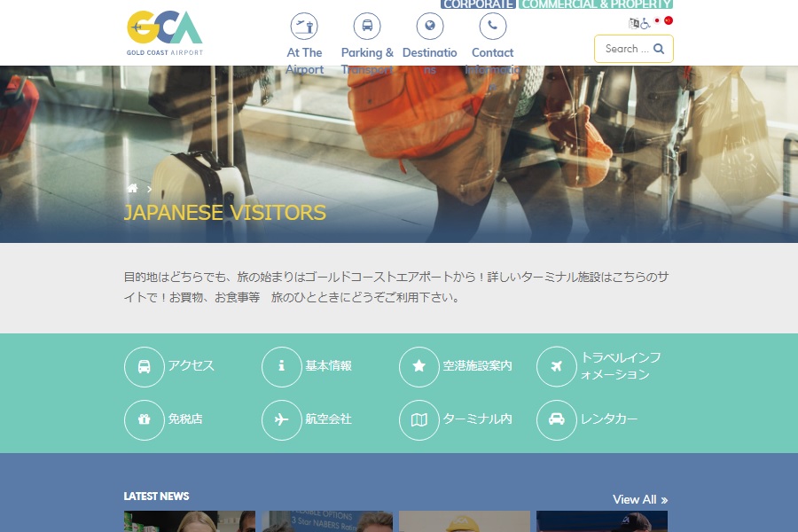Image resolution: width=798 pixels, height=532 pixels.
Task: Click the home icon in the breadcrumb
Action: 132,189
